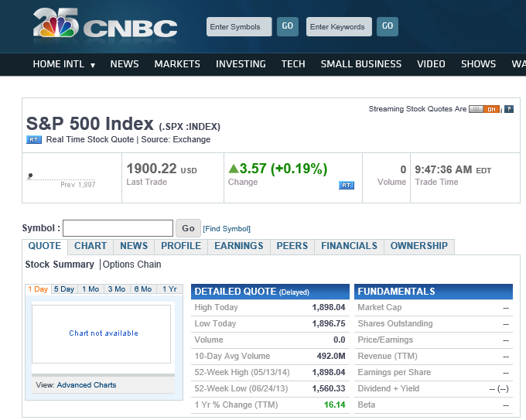Select the 1 Yr chart range
Image resolution: width=526 pixels, height=420 pixels.
tap(169, 289)
